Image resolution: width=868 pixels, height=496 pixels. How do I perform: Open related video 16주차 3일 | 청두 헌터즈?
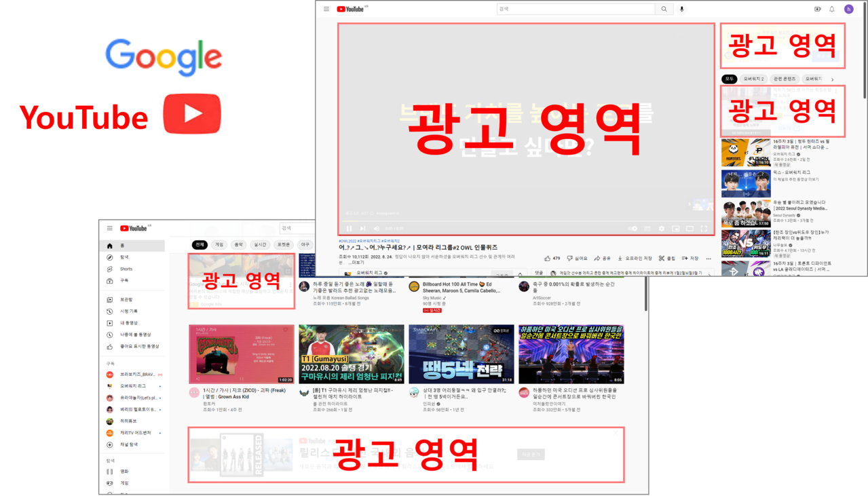coord(776,153)
